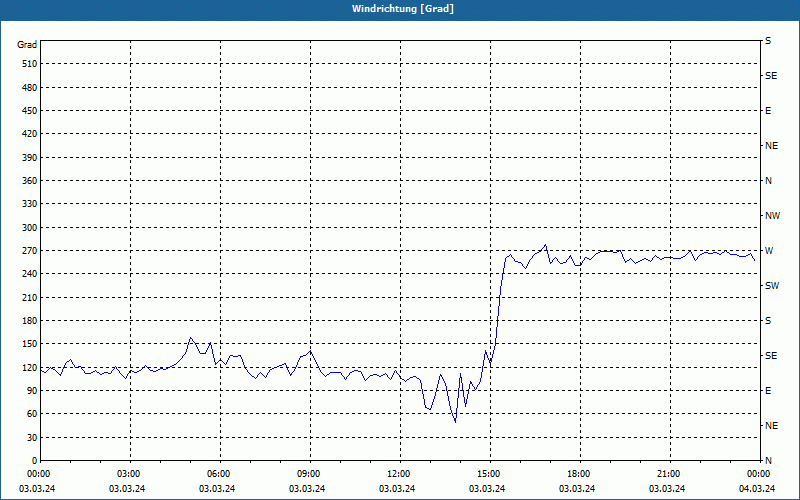Select the 300 value on the degree axis
Image resolution: width=800 pixels, height=500 pixels.
(30, 228)
